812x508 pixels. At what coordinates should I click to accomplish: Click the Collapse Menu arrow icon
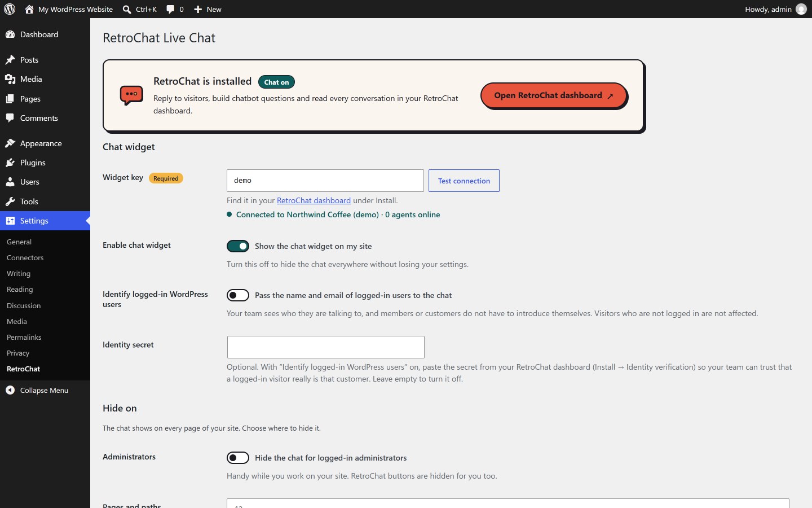[x=10, y=390]
